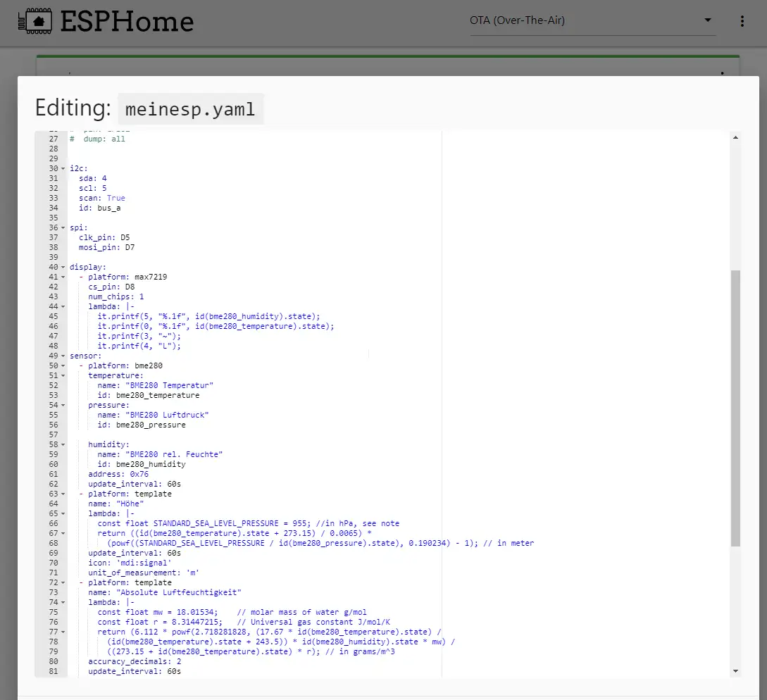The width and height of the screenshot is (767, 700).
Task: Collapse the Höhe template platform on line 63
Action: [63, 494]
